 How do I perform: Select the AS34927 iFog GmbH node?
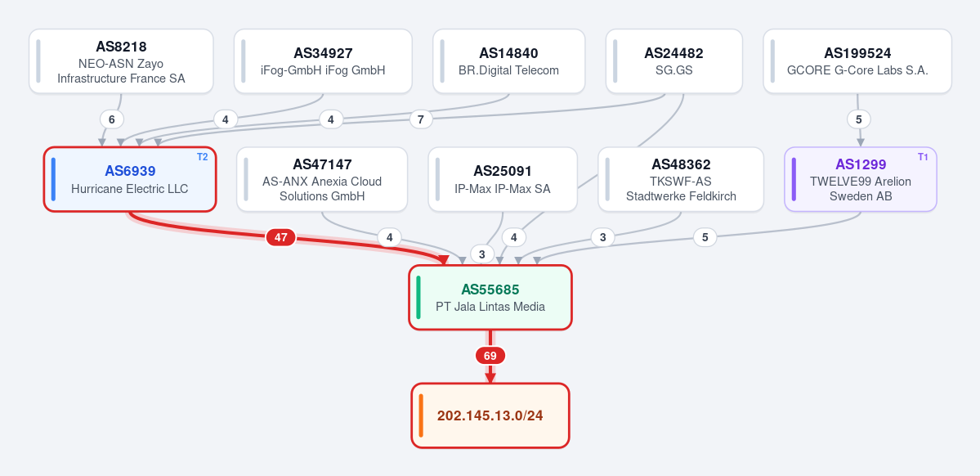click(323, 61)
